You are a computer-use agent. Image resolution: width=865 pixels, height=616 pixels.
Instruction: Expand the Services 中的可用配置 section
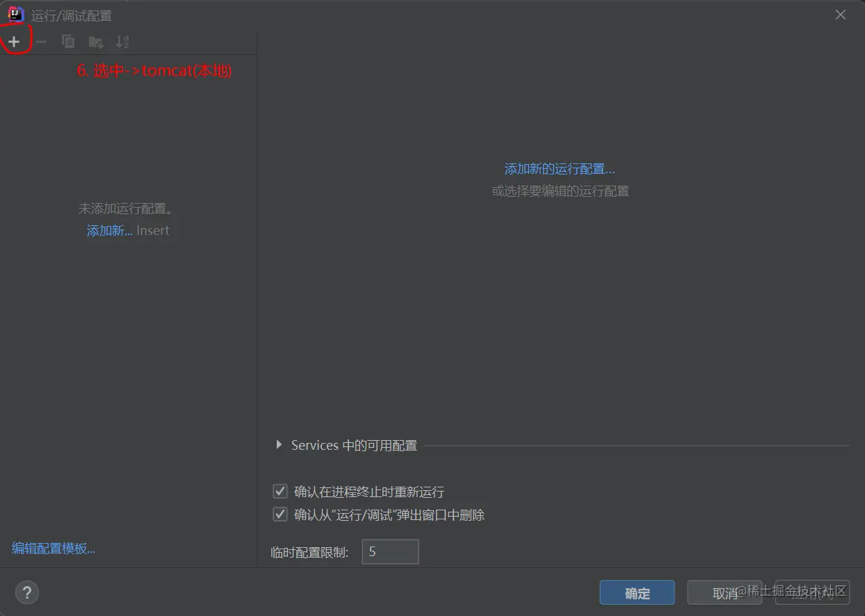278,445
